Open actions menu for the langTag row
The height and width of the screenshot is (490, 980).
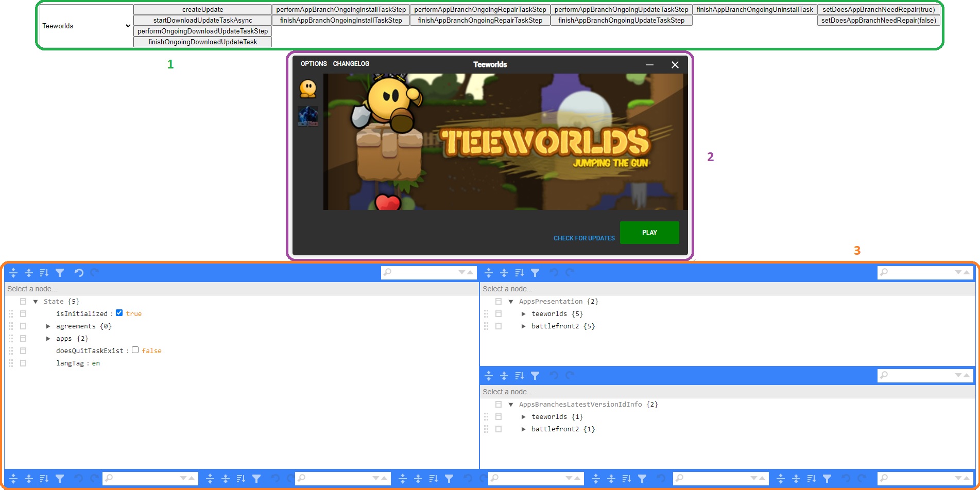23,363
